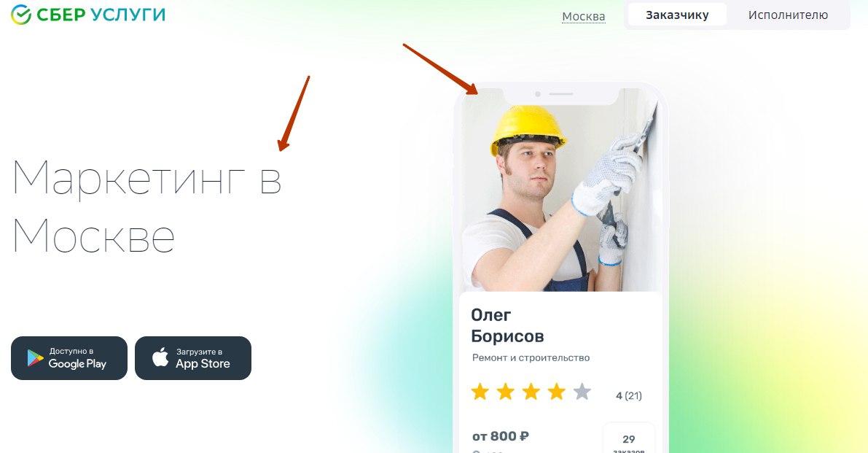Open the Олег Борисов profile name
Image resolution: width=868 pixels, height=453 pixels.
pyautogui.click(x=507, y=325)
